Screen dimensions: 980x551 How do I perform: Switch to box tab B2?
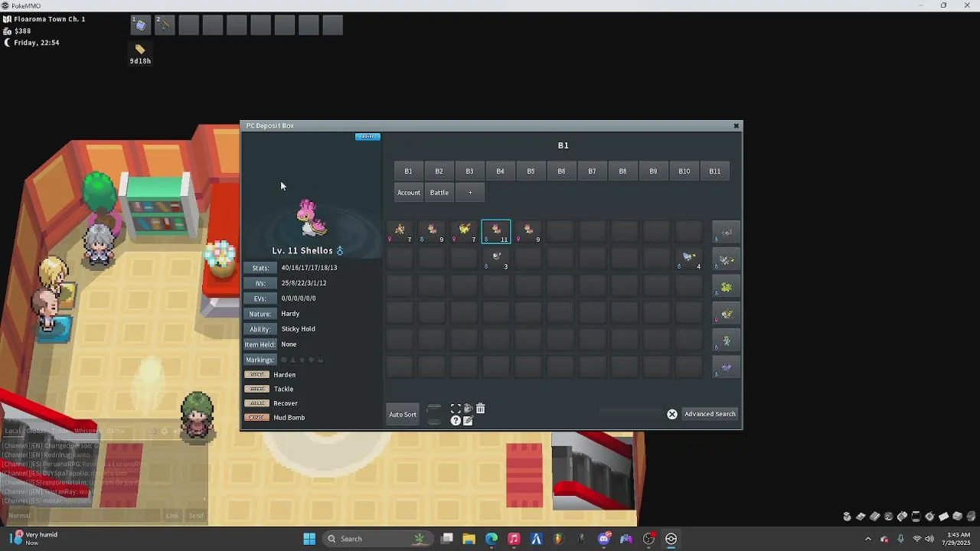439,171
